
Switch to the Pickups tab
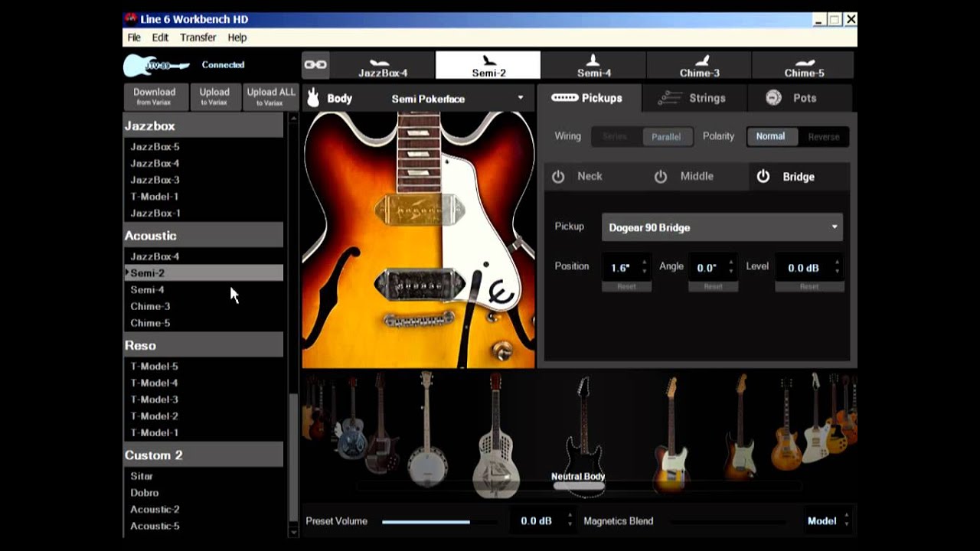click(588, 98)
